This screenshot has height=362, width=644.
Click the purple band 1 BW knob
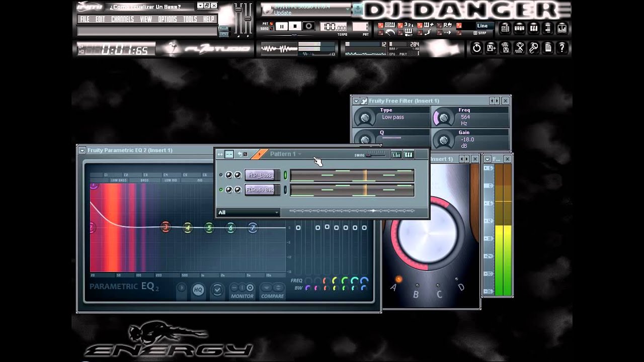click(307, 288)
